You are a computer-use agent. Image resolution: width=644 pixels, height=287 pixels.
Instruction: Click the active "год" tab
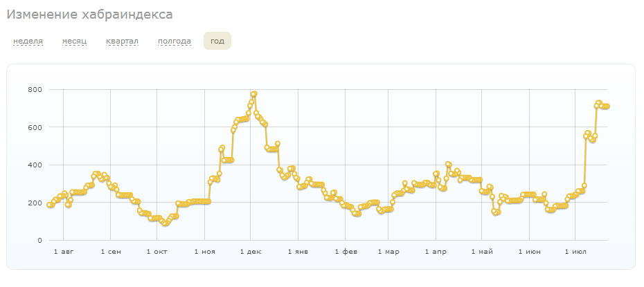click(x=217, y=41)
